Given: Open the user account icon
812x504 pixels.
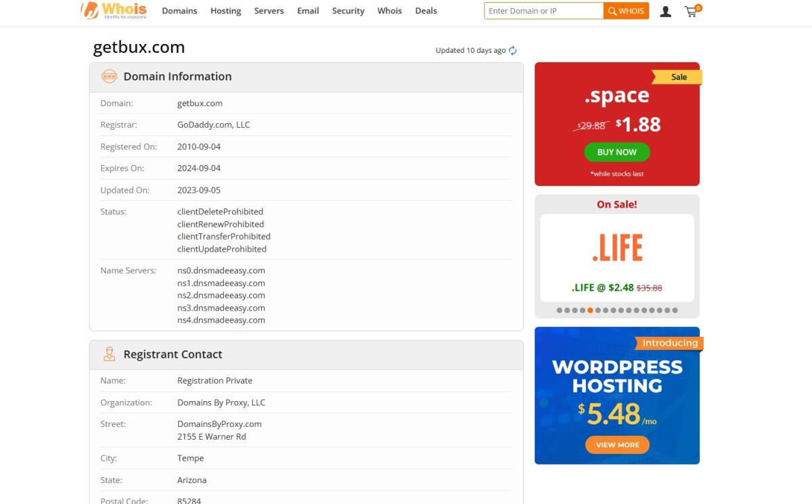Looking at the screenshot, I should coord(665,12).
